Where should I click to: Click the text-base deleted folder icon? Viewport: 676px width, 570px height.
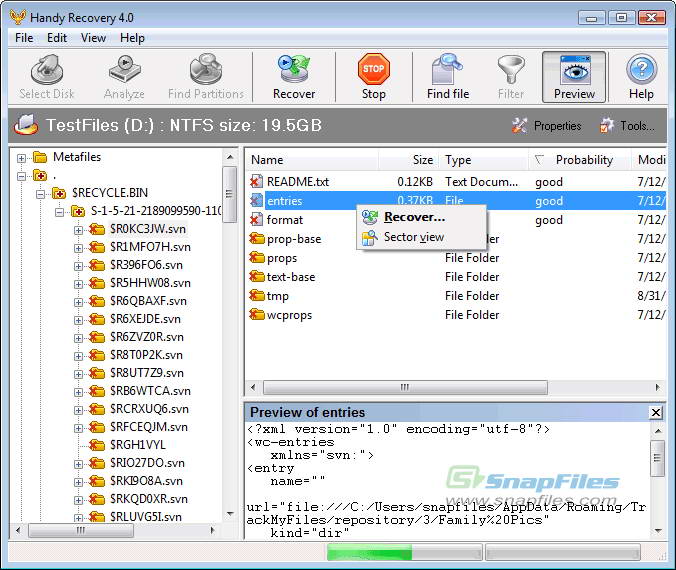pyautogui.click(x=257, y=276)
